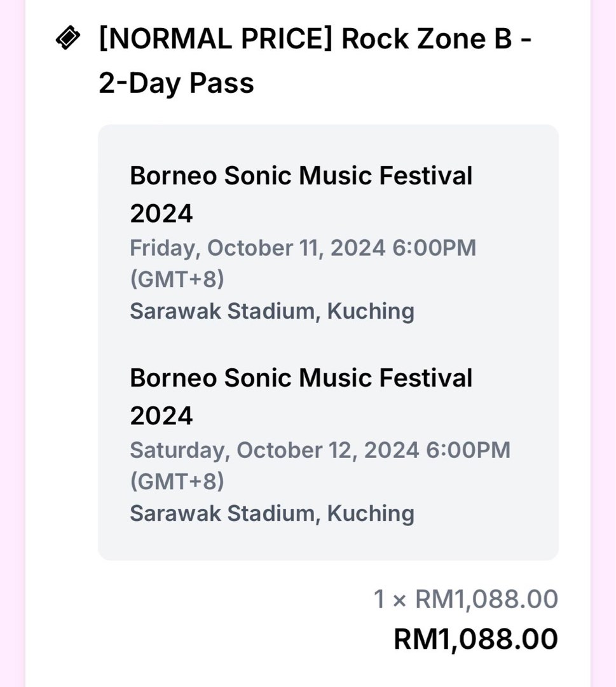The height and width of the screenshot is (687, 616).
Task: Click the first 'Borneo Sonic Music Festival 2024' heading
Action: (301, 176)
